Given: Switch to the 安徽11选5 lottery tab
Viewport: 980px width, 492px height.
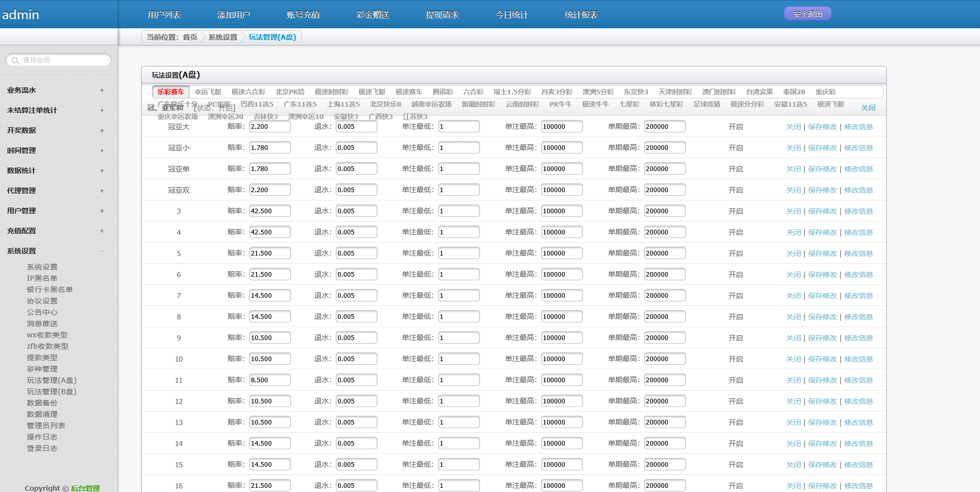Looking at the screenshot, I should 790,104.
